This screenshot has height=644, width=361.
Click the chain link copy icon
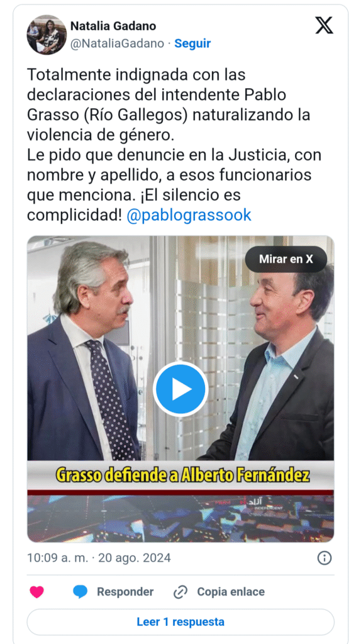pos(181,592)
